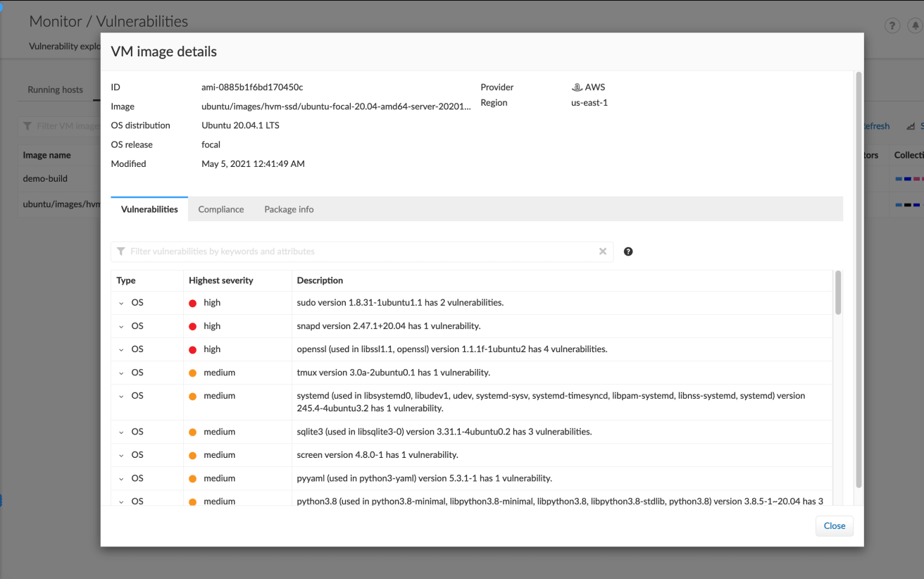Screen dimensions: 924x579
Task: Click the chart icon next to Refresh
Action: coord(912,125)
